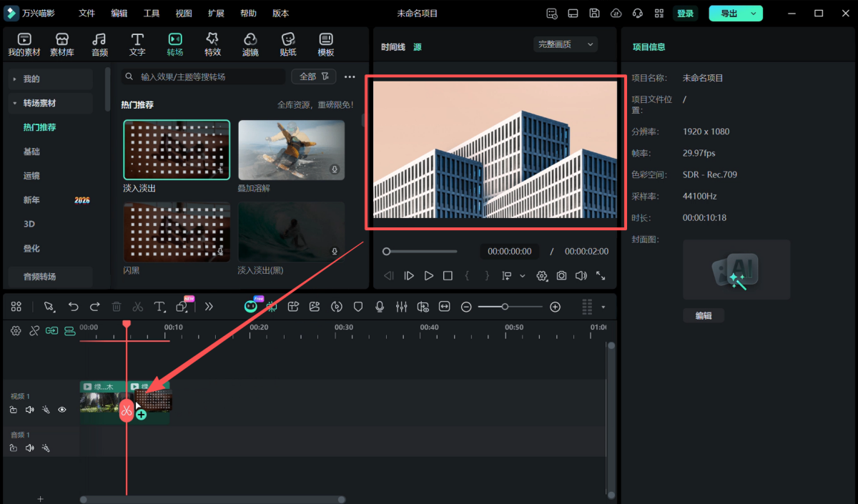Click the zoom-in plus icon on timeline
858x504 pixels.
coord(555,307)
